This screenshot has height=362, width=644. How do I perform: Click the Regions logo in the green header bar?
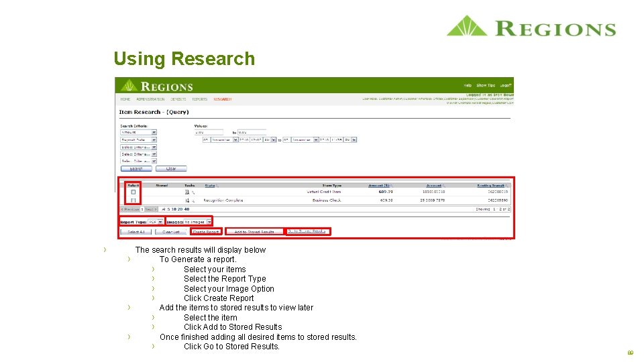coord(157,86)
